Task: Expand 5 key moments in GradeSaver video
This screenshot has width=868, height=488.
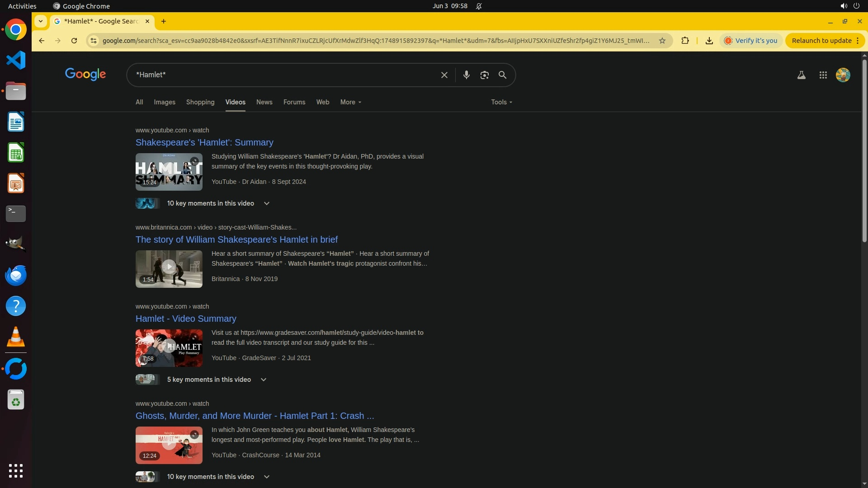Action: click(263, 380)
